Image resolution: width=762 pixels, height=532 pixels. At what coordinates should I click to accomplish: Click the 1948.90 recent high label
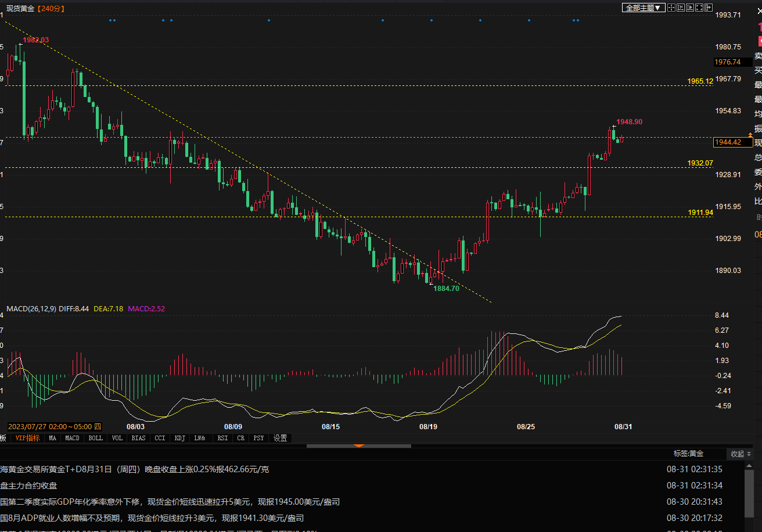[629, 122]
